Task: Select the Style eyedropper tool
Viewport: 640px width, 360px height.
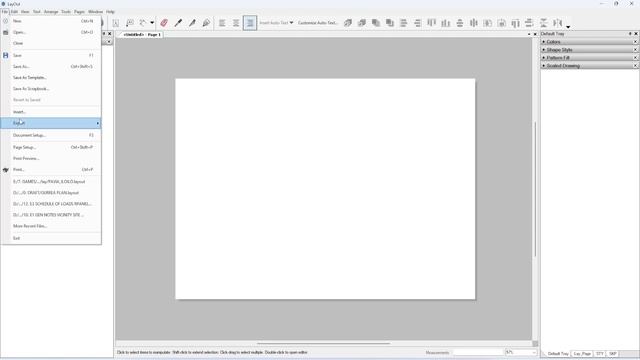Action: pyautogui.click(x=178, y=23)
